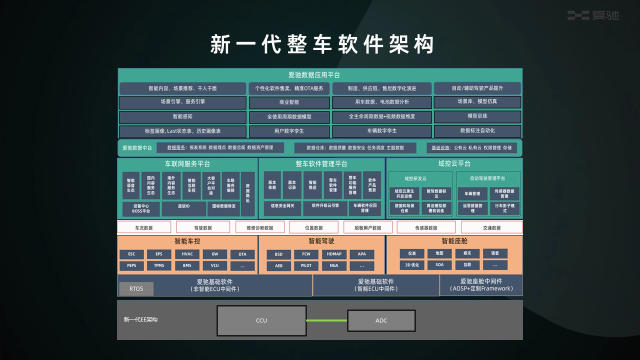
Task: Click the 车联网服务平台 heading
Action: [x=187, y=164]
